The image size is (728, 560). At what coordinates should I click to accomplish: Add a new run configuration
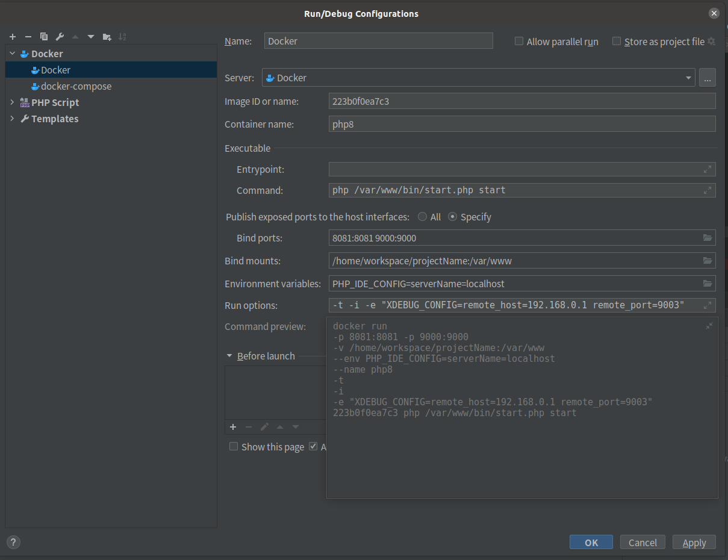point(13,37)
